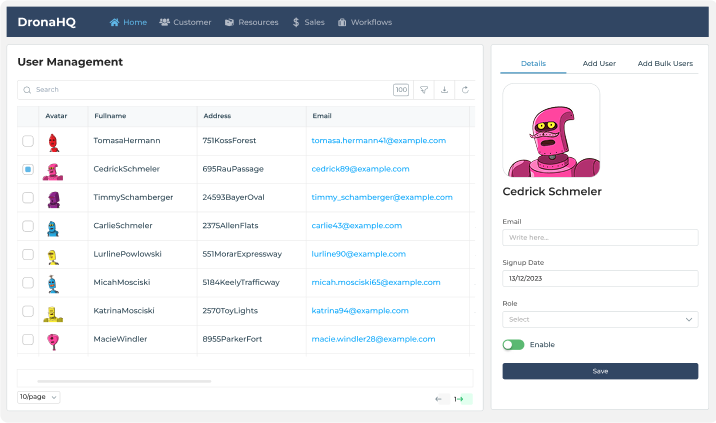This screenshot has height=423, width=716.
Task: Check the MacieWindler row checkbox
Action: tap(28, 339)
